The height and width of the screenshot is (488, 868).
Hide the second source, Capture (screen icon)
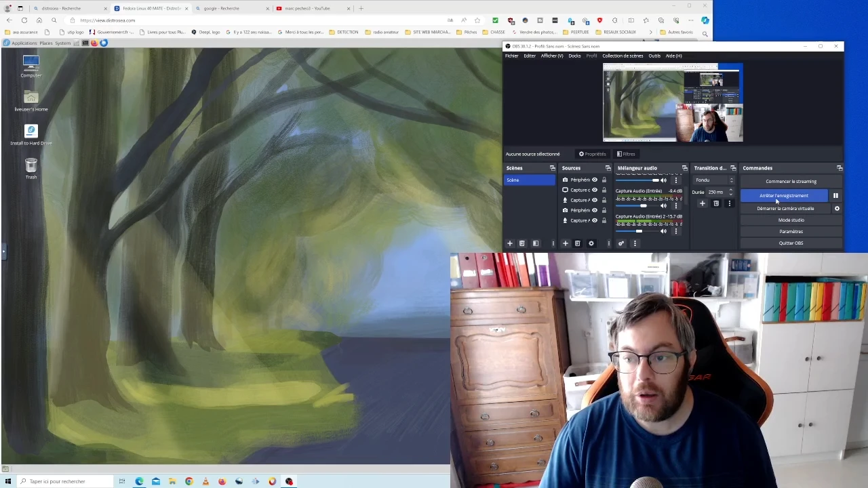[x=595, y=190]
